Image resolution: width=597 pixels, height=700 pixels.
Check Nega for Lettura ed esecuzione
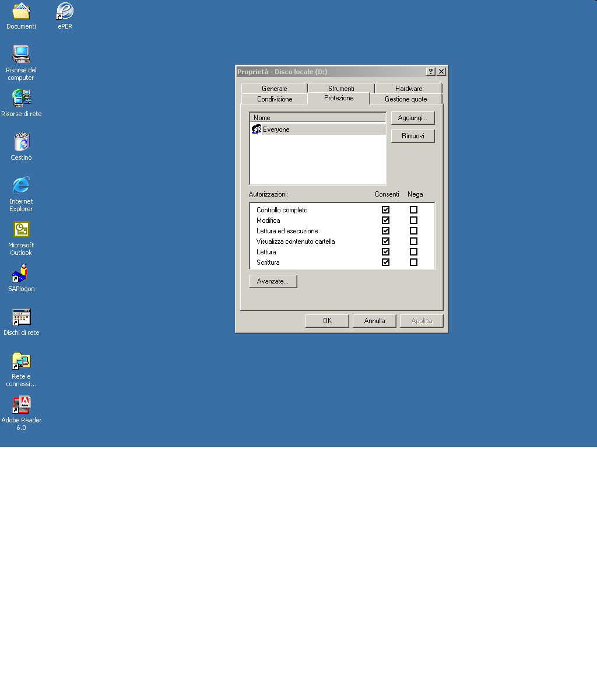[413, 231]
